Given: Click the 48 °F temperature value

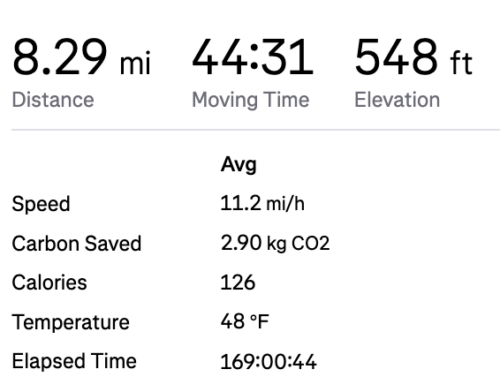Looking at the screenshot, I should point(245,322).
